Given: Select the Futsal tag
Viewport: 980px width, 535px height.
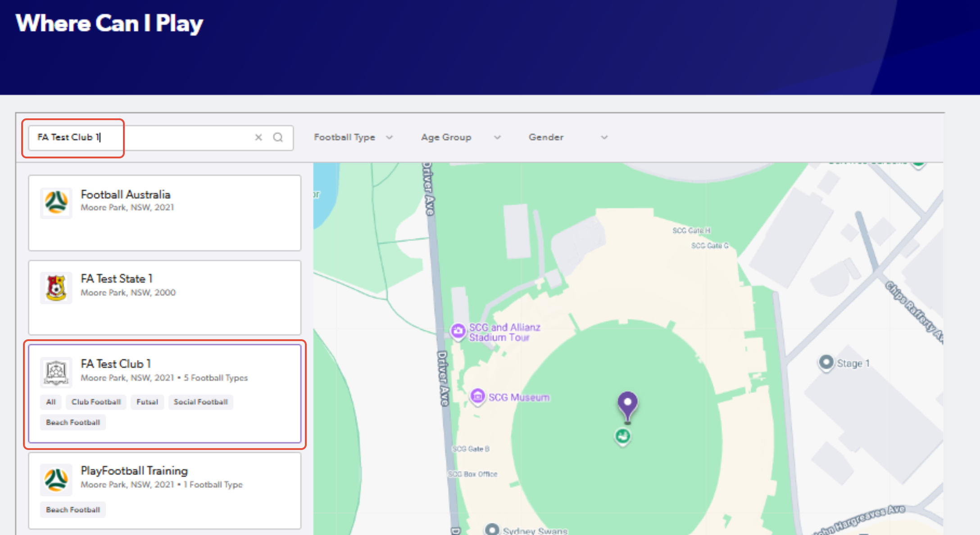Looking at the screenshot, I should [147, 402].
